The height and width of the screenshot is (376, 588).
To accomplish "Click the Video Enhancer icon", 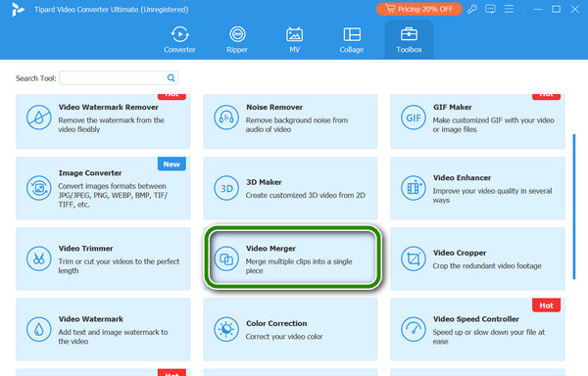I will [414, 188].
